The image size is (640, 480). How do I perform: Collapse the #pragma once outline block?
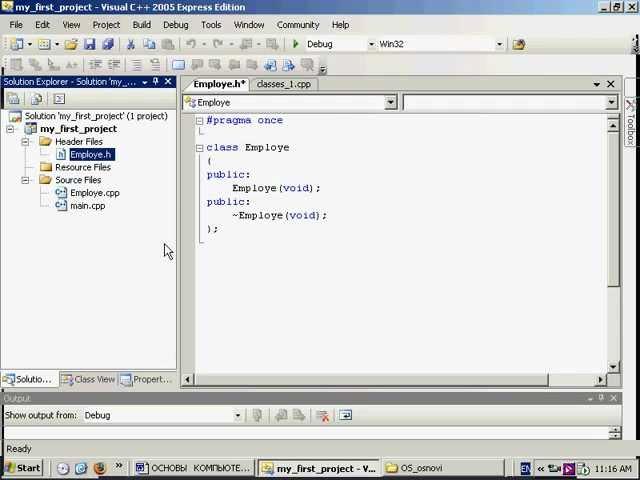[x=200, y=120]
